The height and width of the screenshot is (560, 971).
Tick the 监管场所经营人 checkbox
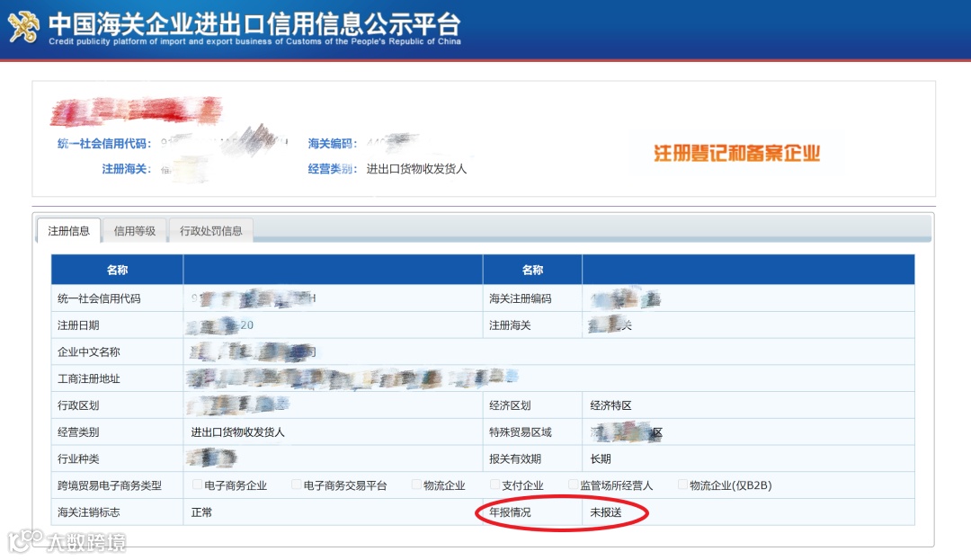click(x=573, y=484)
